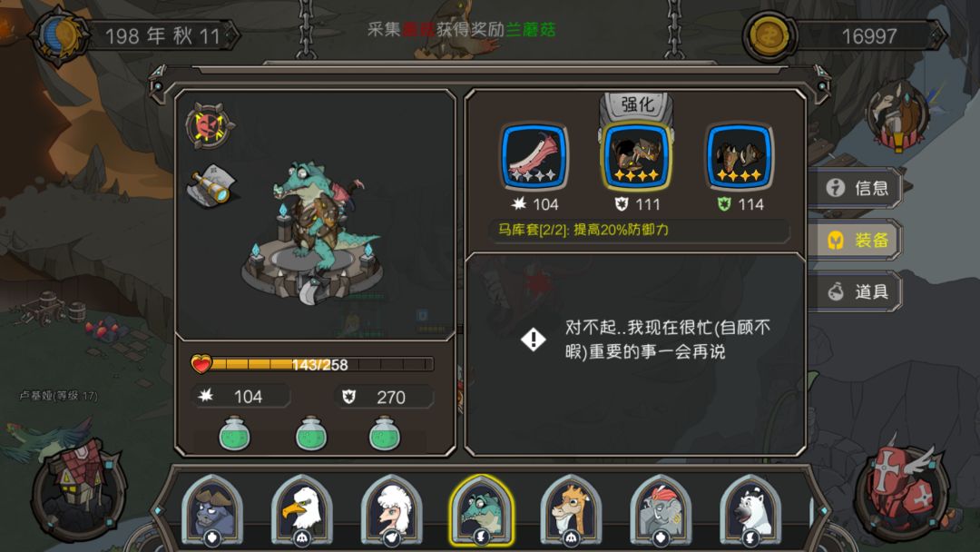980x552 pixels.
Task: Click the moon calendar date icon
Action: coord(61,35)
